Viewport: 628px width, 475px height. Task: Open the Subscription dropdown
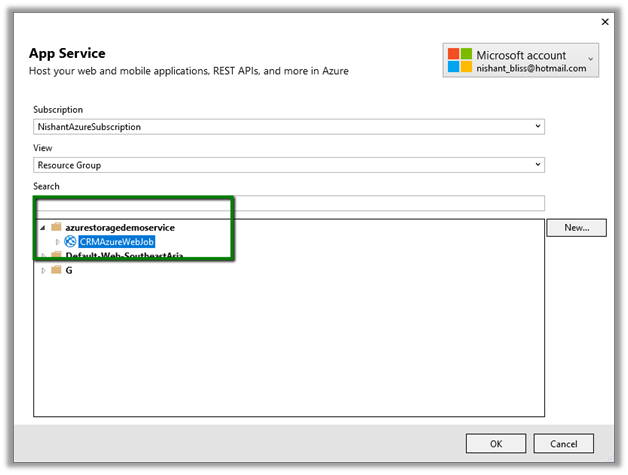(289, 127)
